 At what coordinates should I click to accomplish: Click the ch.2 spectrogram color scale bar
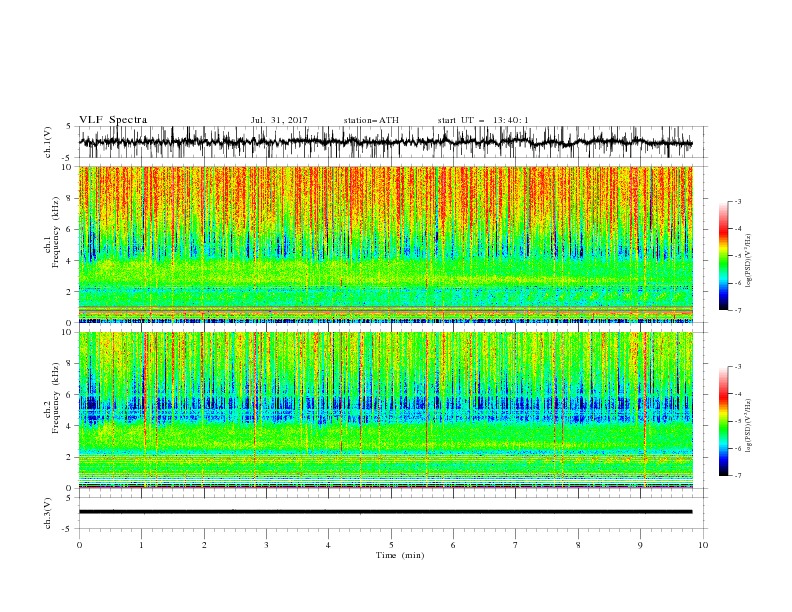point(723,421)
